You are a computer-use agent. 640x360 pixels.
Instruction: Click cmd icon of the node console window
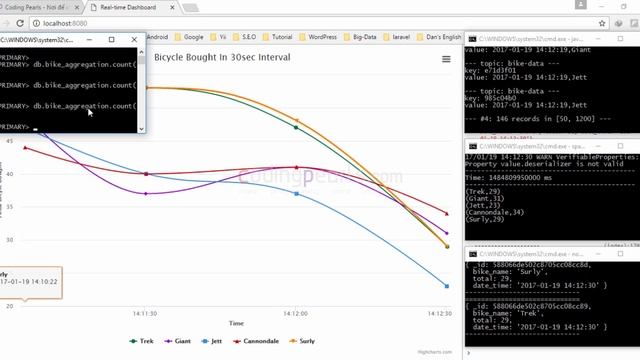click(x=473, y=254)
